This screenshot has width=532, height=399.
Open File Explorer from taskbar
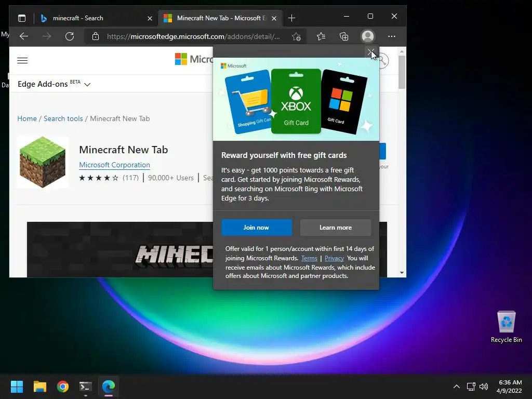pyautogui.click(x=39, y=387)
